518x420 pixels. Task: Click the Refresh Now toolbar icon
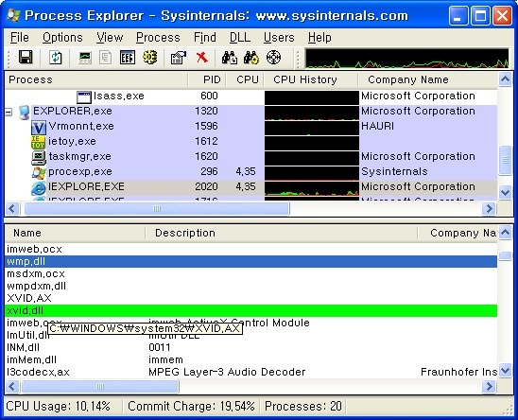coord(56,58)
